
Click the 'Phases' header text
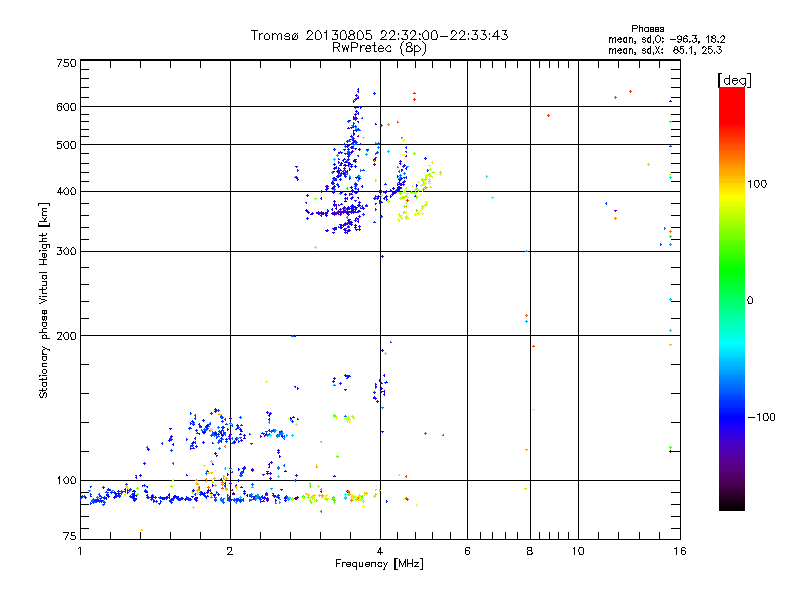(647, 29)
